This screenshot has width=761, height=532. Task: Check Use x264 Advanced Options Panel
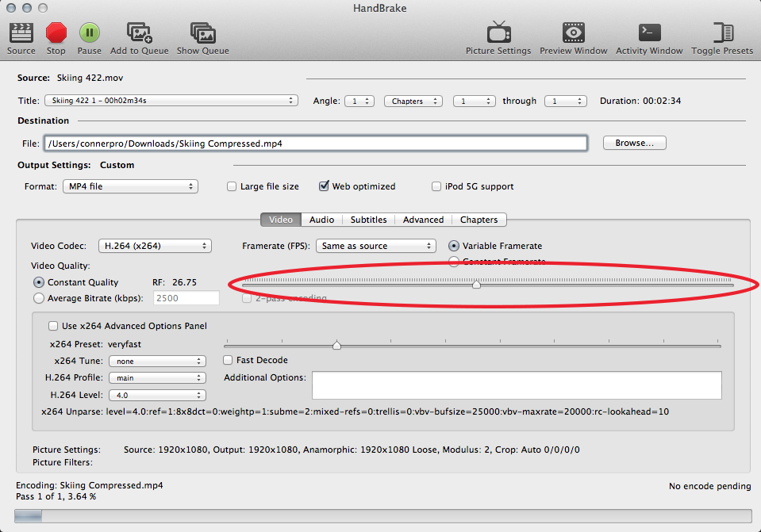coord(53,326)
